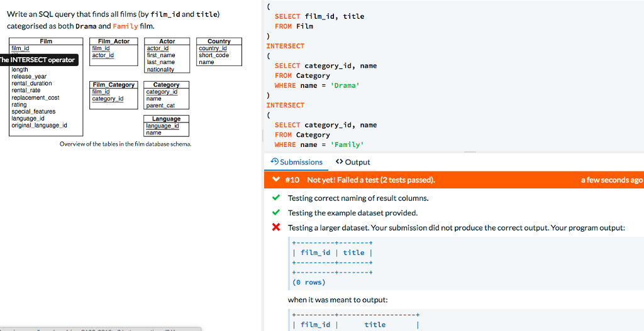The width and height of the screenshot is (644, 331).
Task: Collapse submission #10 with the chevron arrow
Action: (x=275, y=180)
